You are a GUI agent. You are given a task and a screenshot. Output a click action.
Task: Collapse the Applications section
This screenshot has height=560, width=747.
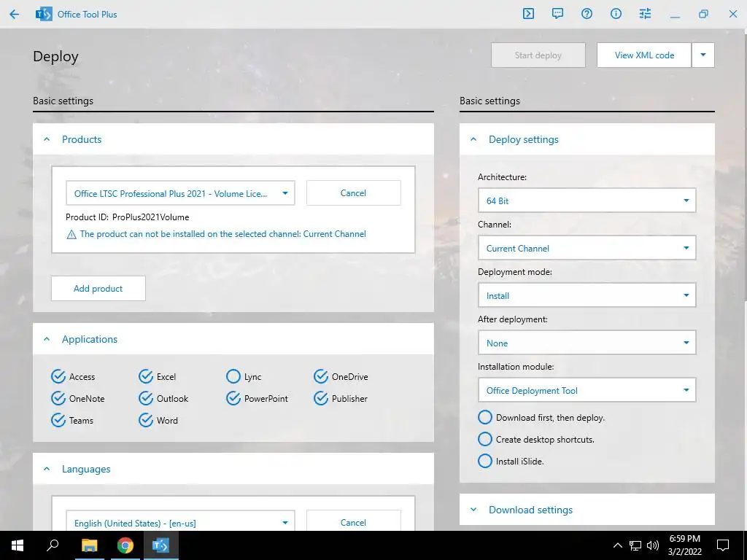click(x=47, y=339)
